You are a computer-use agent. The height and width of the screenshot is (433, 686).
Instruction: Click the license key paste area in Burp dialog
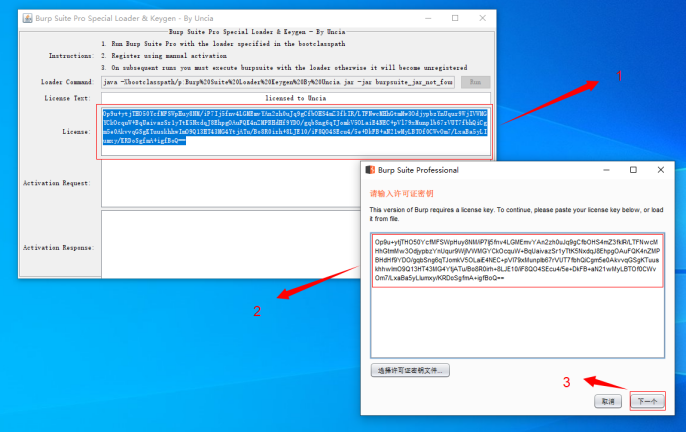(518, 296)
